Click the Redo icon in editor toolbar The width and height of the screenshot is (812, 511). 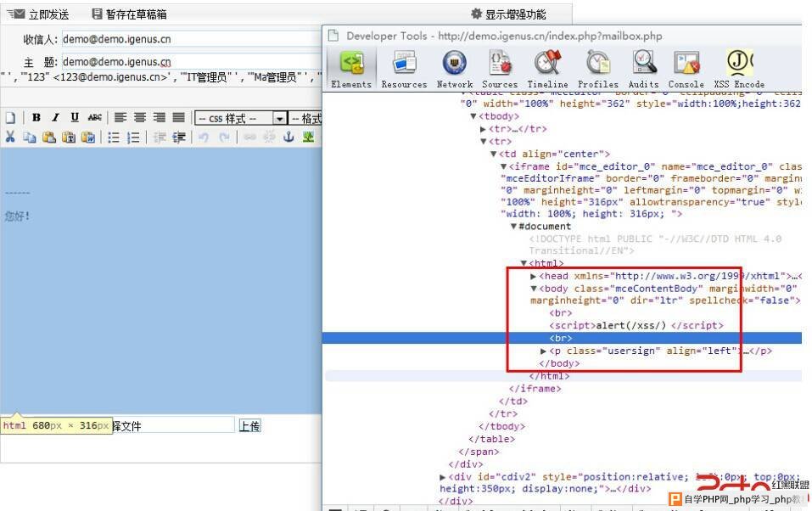[224, 137]
